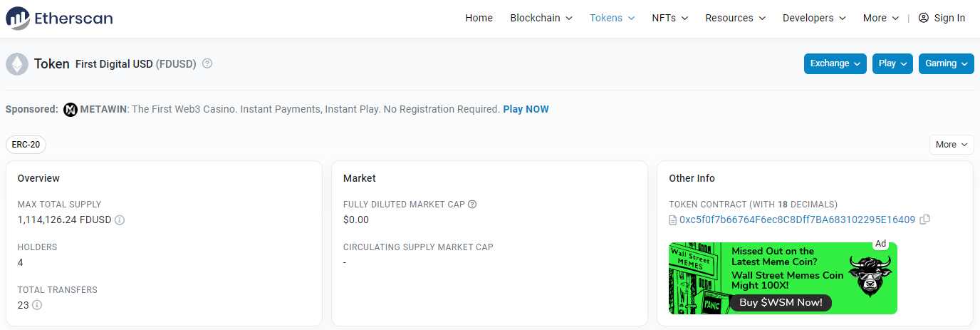Open the token contract address link
This screenshot has width=980, height=330.
pyautogui.click(x=797, y=220)
